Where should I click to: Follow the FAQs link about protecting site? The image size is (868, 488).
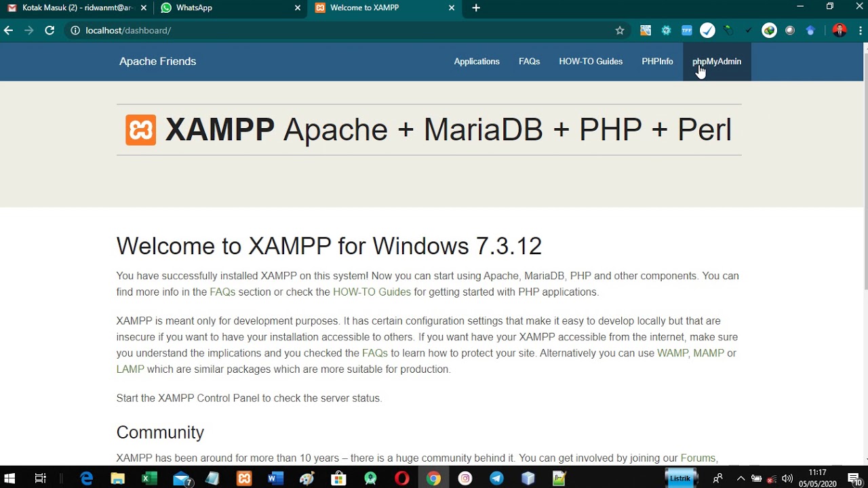(x=375, y=353)
